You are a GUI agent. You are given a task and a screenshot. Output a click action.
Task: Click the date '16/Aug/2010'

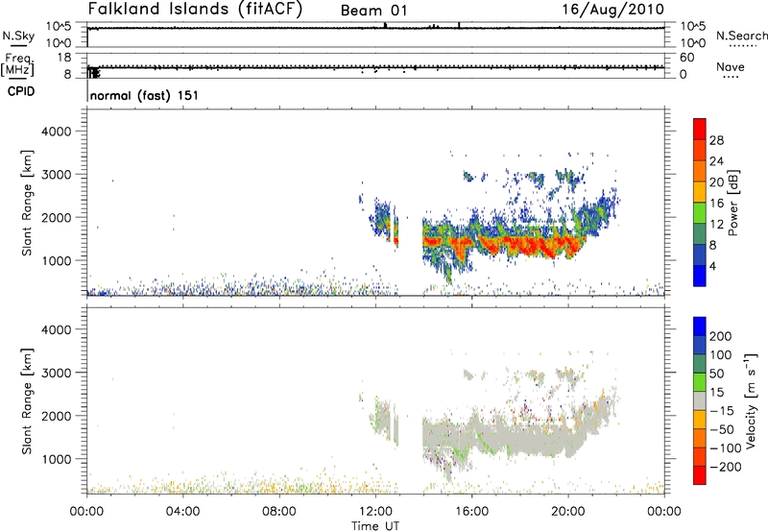(x=612, y=10)
